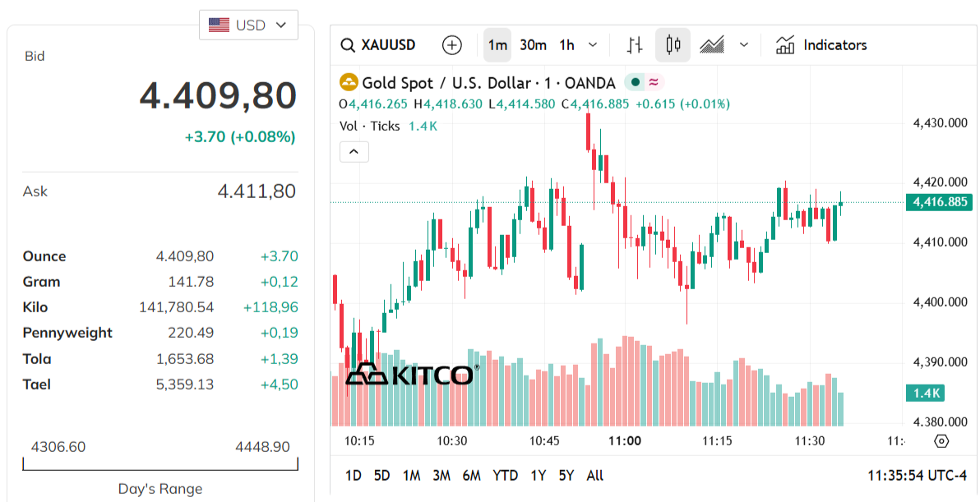Click the 5D range button
Image resolution: width=980 pixels, height=502 pixels.
tap(381, 475)
